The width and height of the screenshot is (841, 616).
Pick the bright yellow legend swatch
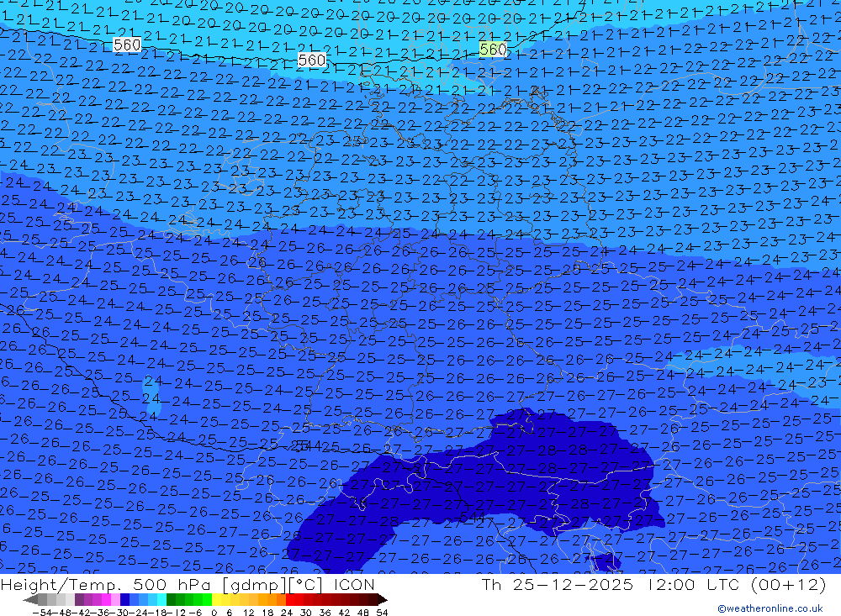tap(216, 599)
